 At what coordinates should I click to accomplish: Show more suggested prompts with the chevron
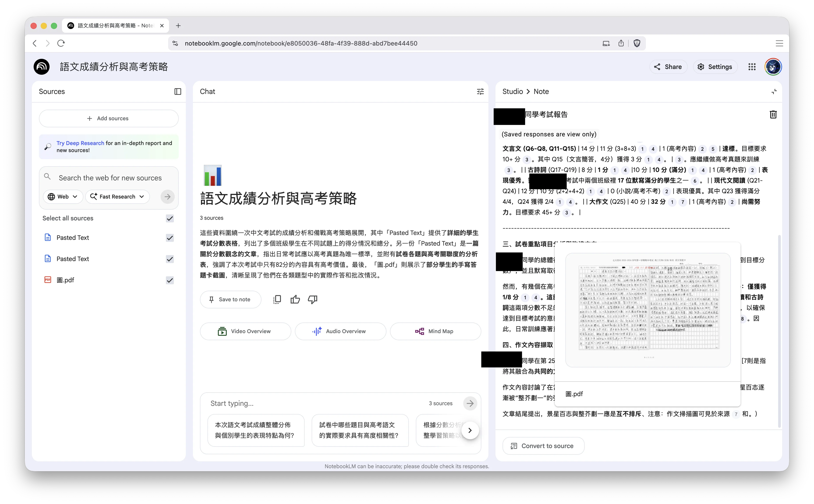470,430
